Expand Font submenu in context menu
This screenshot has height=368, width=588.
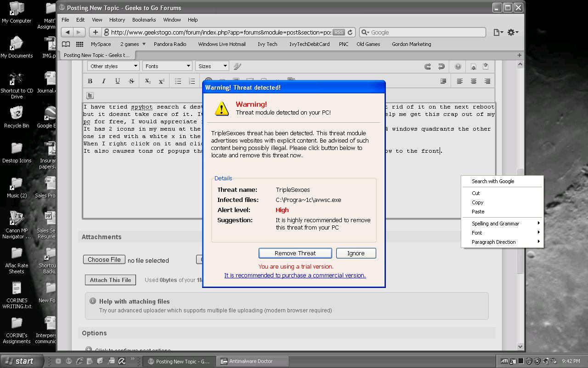click(502, 233)
